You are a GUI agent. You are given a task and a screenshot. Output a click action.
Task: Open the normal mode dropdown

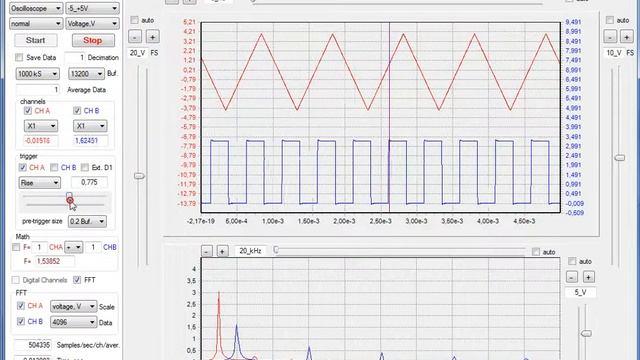(36, 24)
